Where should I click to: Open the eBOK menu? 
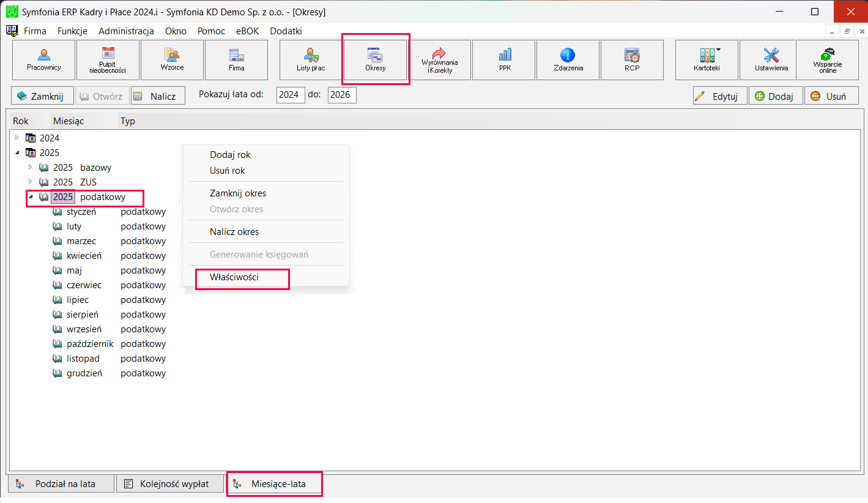tap(247, 31)
